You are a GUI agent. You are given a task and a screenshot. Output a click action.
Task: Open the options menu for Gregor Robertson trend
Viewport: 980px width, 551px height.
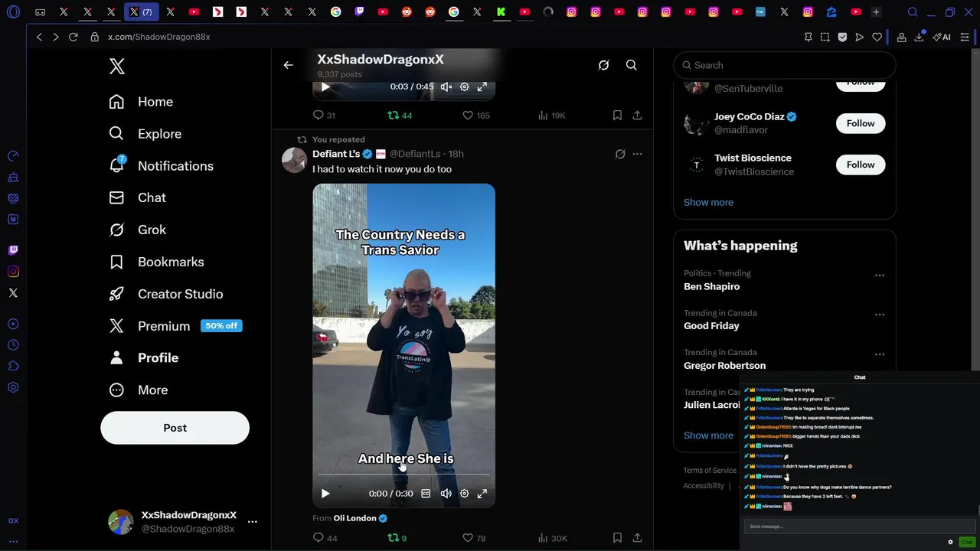click(x=880, y=354)
